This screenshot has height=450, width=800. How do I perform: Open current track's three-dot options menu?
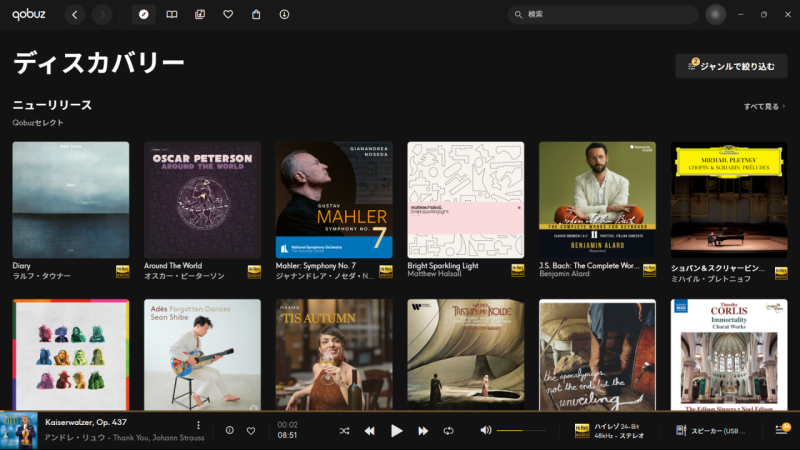click(198, 425)
